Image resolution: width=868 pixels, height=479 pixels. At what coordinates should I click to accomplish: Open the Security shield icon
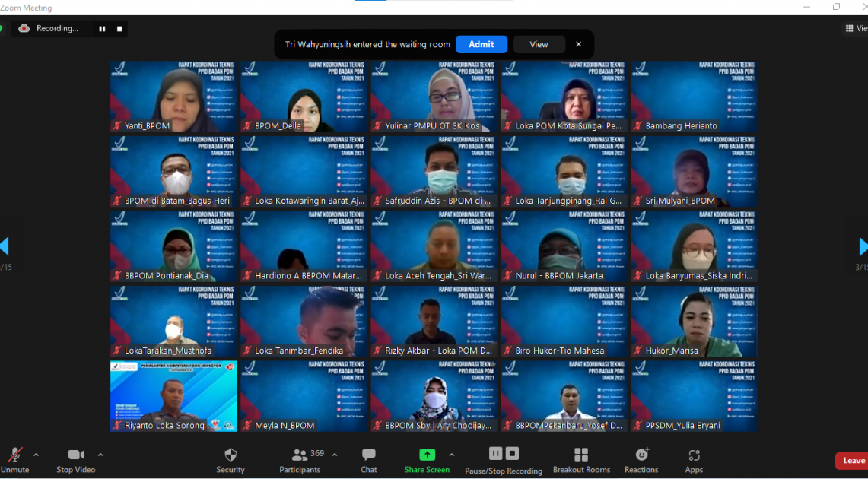[x=231, y=455]
